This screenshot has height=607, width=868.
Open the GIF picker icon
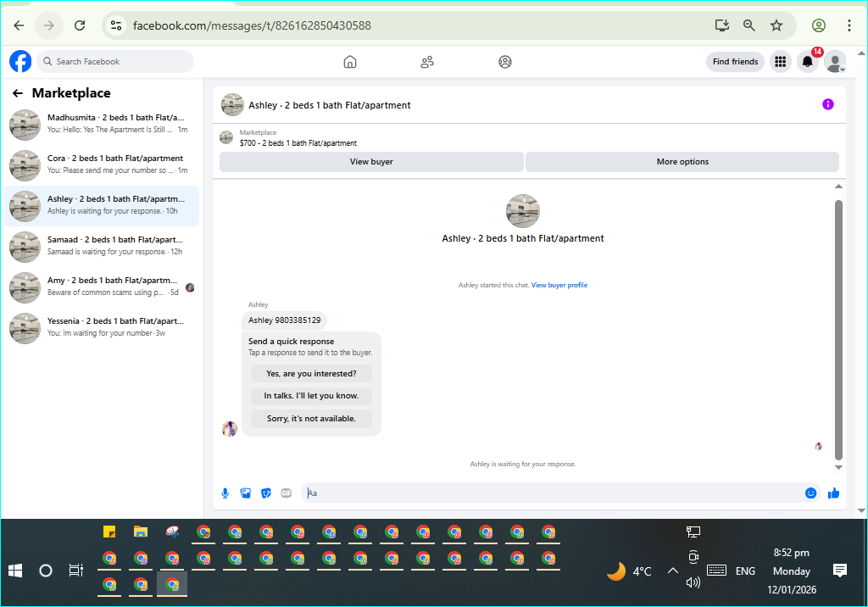[287, 493]
